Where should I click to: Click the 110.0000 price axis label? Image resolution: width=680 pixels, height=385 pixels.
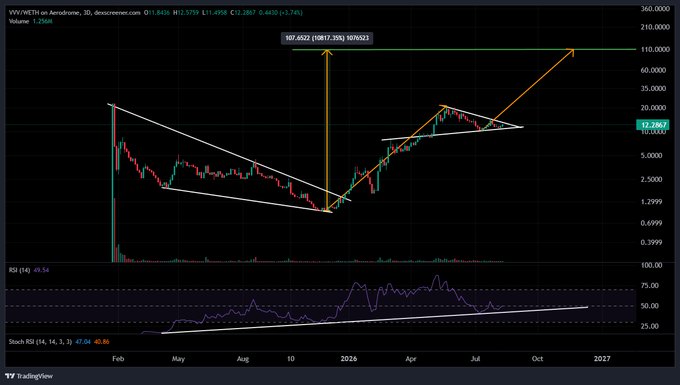click(x=655, y=49)
